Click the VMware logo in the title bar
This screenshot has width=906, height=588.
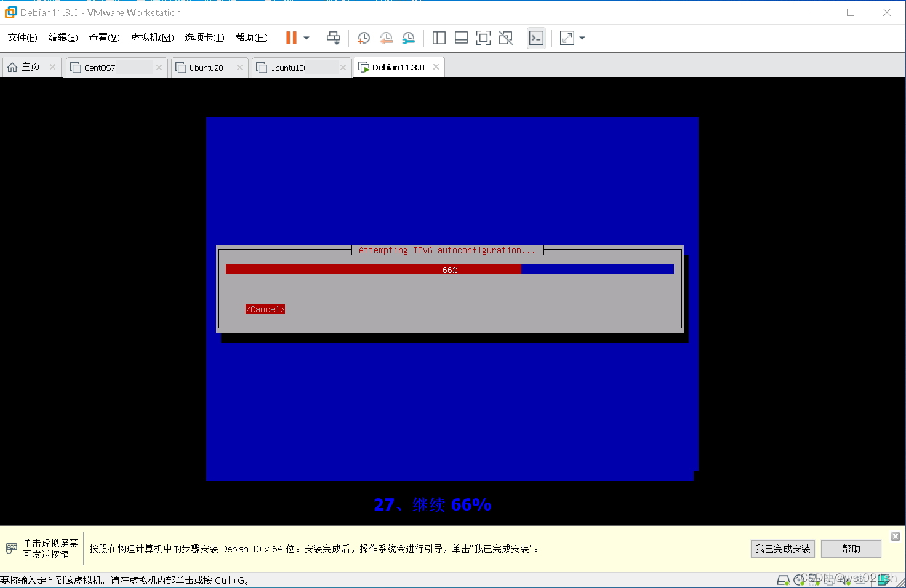click(x=10, y=12)
